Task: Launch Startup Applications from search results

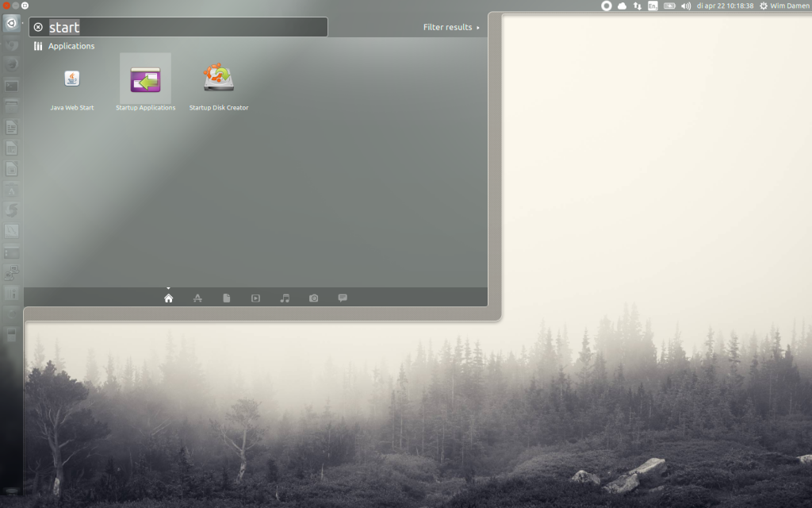Action: pos(145,79)
